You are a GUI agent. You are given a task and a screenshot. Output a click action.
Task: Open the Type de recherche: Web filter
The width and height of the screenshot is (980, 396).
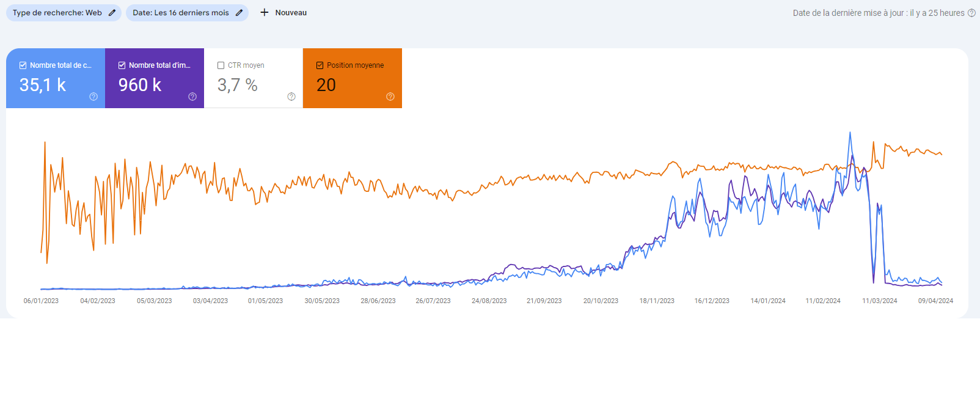(57, 13)
